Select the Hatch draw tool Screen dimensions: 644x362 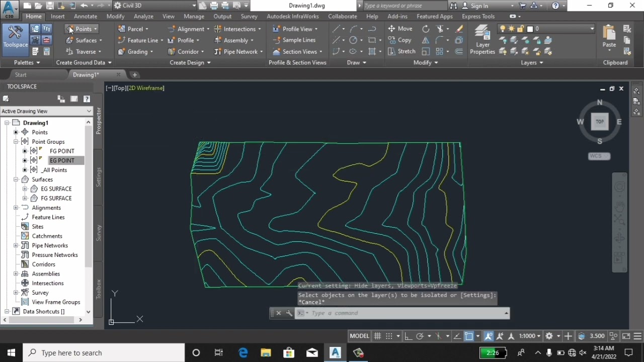click(x=372, y=51)
